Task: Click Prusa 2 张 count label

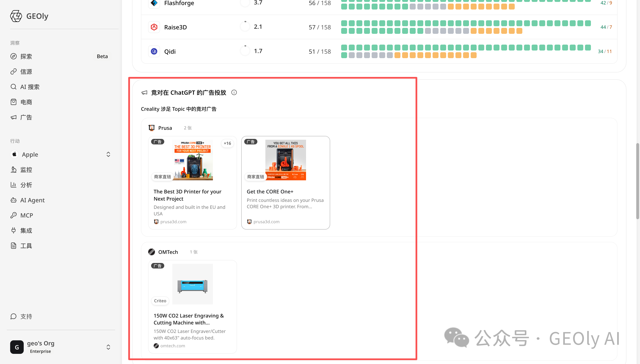Action: [x=188, y=128]
